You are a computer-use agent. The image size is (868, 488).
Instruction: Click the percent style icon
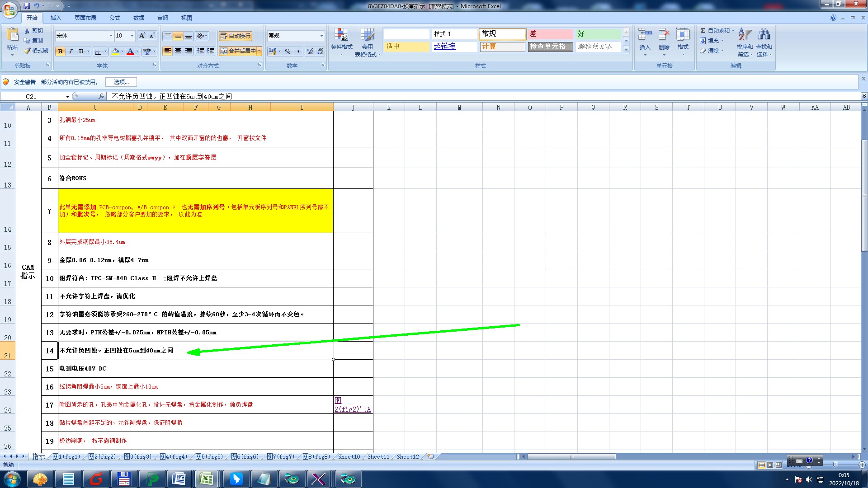[x=288, y=52]
